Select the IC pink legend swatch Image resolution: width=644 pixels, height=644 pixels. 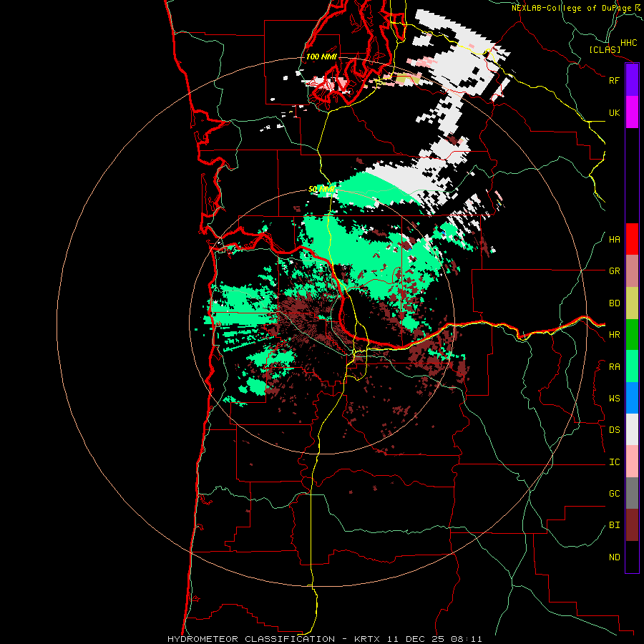(632, 462)
